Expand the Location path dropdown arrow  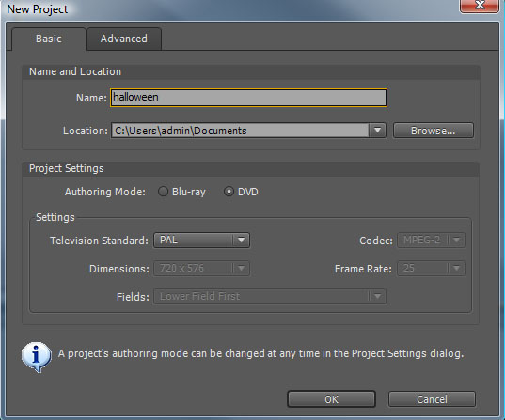[x=377, y=131]
